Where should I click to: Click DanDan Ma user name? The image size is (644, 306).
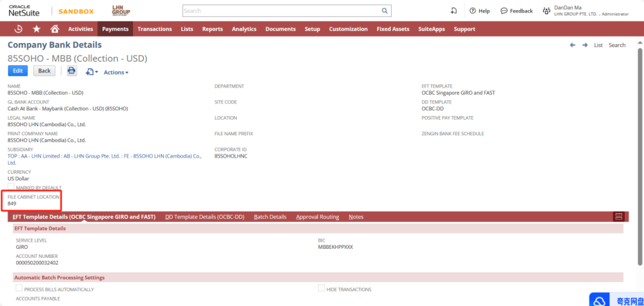568,7
